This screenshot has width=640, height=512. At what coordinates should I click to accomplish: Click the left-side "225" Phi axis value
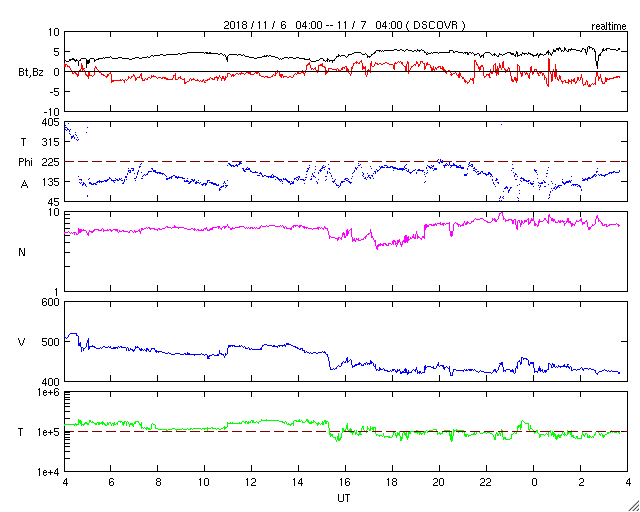coord(52,163)
